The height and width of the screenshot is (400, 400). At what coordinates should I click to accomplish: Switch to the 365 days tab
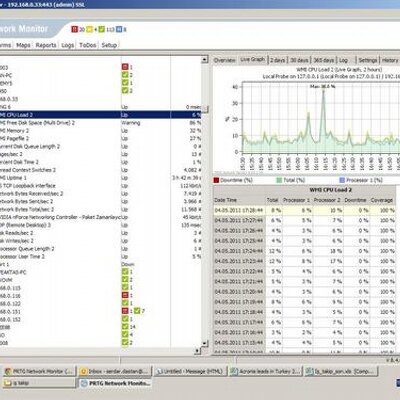(x=324, y=60)
